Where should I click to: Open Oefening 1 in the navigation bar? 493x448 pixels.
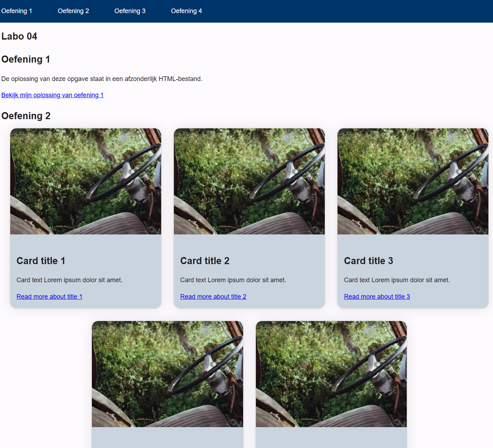17,11
